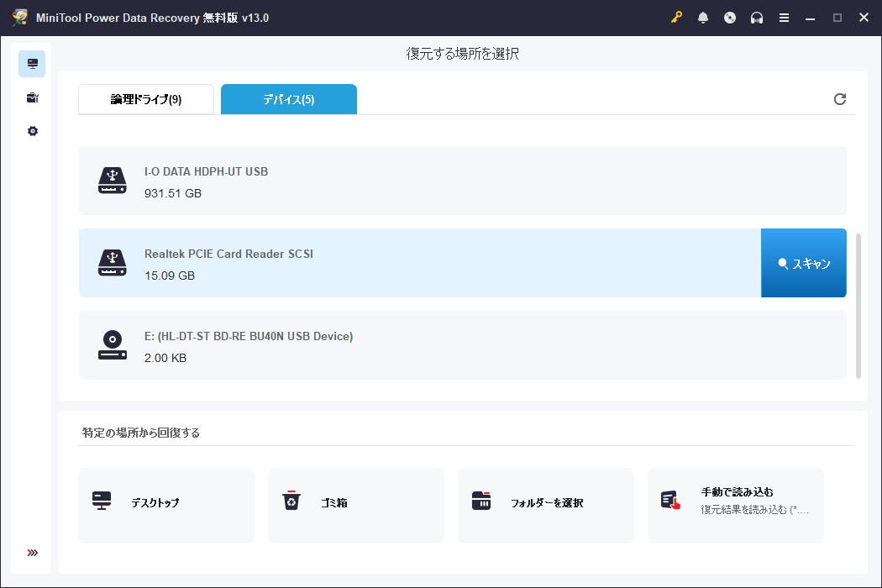882x588 pixels.
Task: Switch to the デバイス(5) tab
Action: 289,100
